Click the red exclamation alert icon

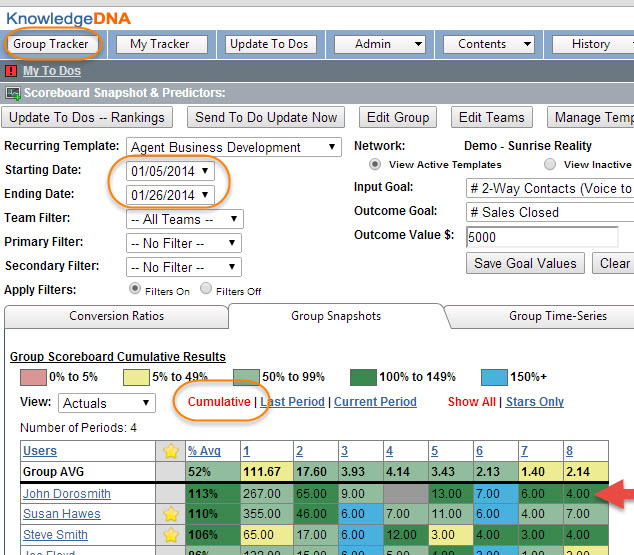click(x=11, y=71)
